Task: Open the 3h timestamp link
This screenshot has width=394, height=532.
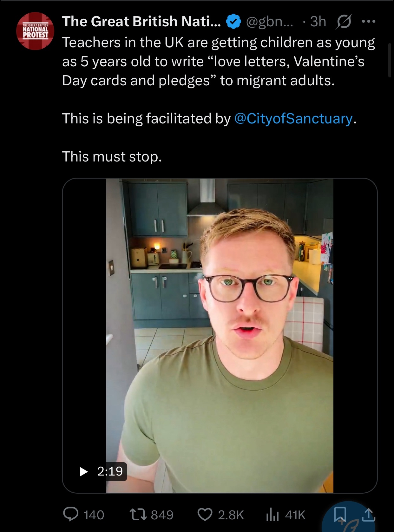Action: tap(318, 22)
